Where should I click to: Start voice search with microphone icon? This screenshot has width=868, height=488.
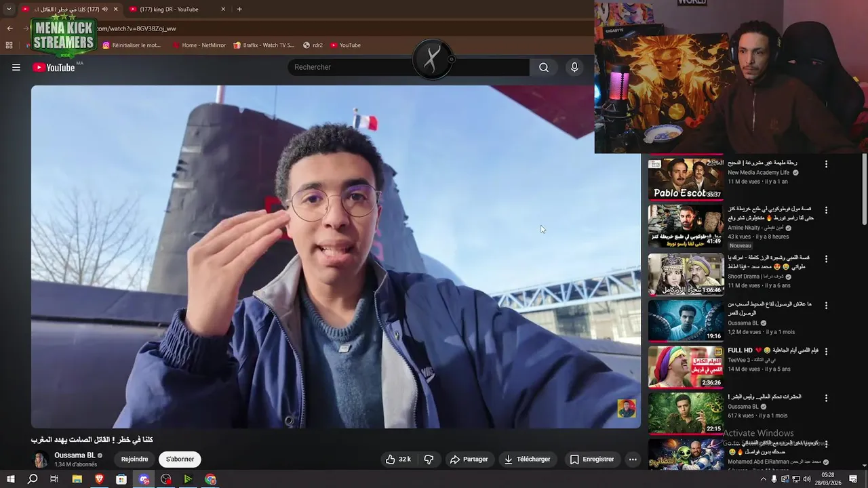click(x=574, y=67)
